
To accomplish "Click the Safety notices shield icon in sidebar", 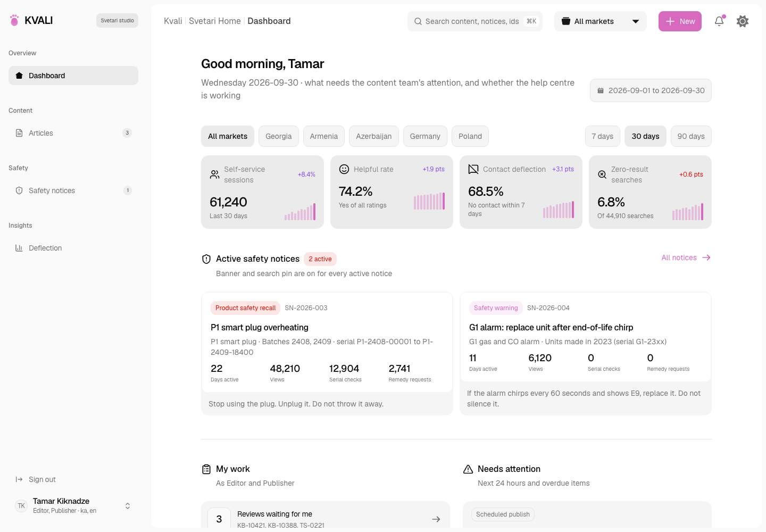I will [x=19, y=190].
